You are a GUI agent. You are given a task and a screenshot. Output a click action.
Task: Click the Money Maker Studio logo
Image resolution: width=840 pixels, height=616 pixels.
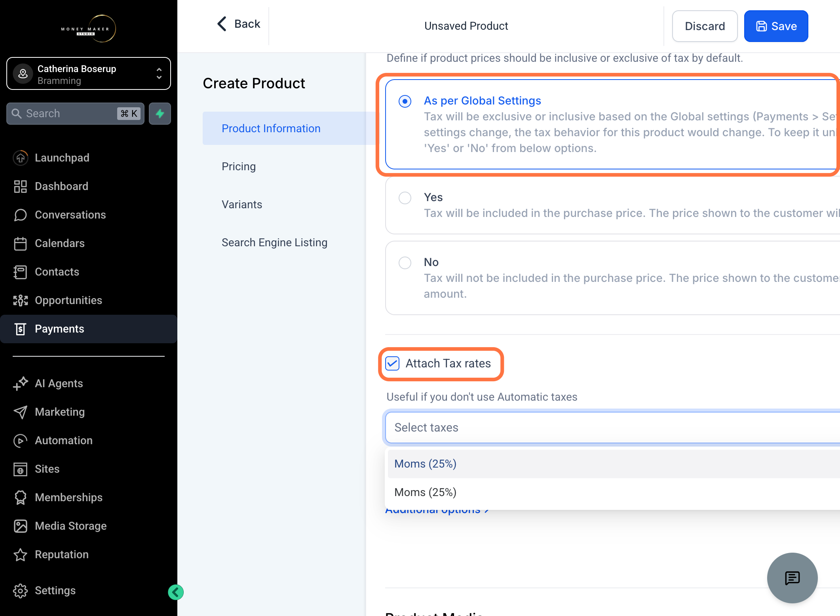[x=89, y=29]
